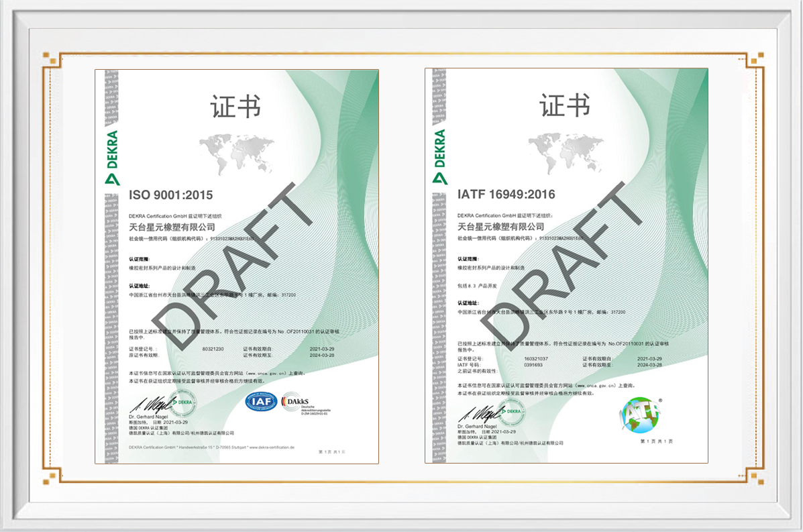Click the "IATF 16949:2016" heading
The height and width of the screenshot is (532, 803).
pos(506,194)
